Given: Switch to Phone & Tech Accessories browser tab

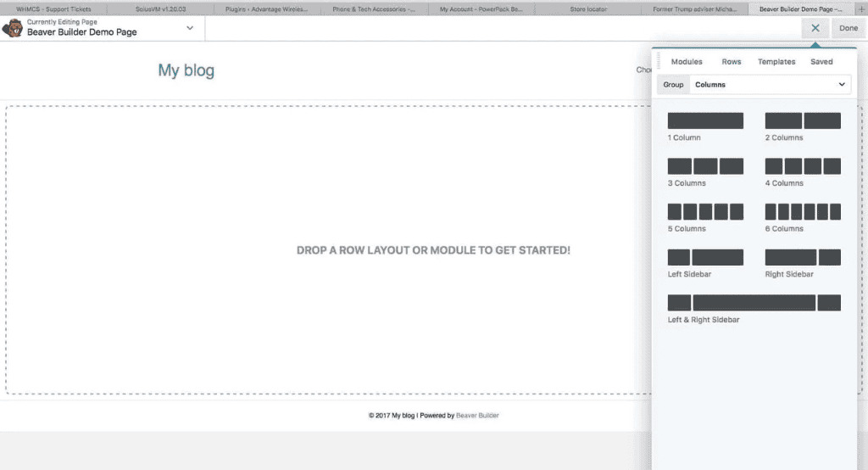Looking at the screenshot, I should coord(374,8).
